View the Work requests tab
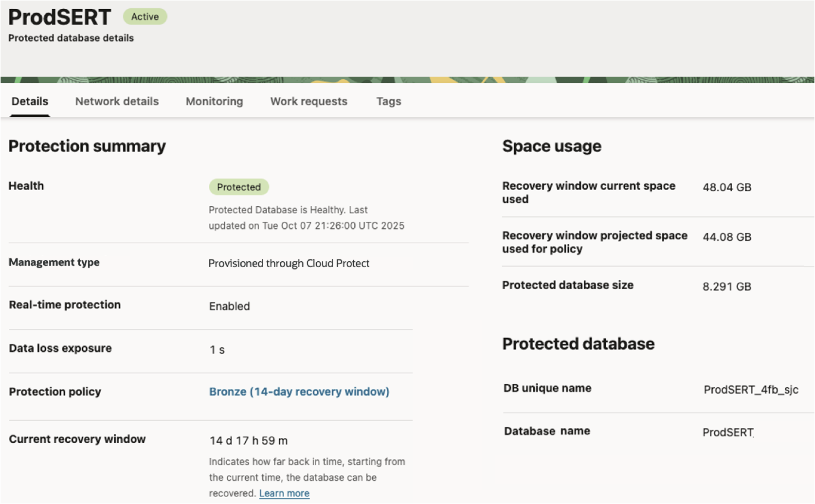The image size is (815, 504). (x=308, y=101)
